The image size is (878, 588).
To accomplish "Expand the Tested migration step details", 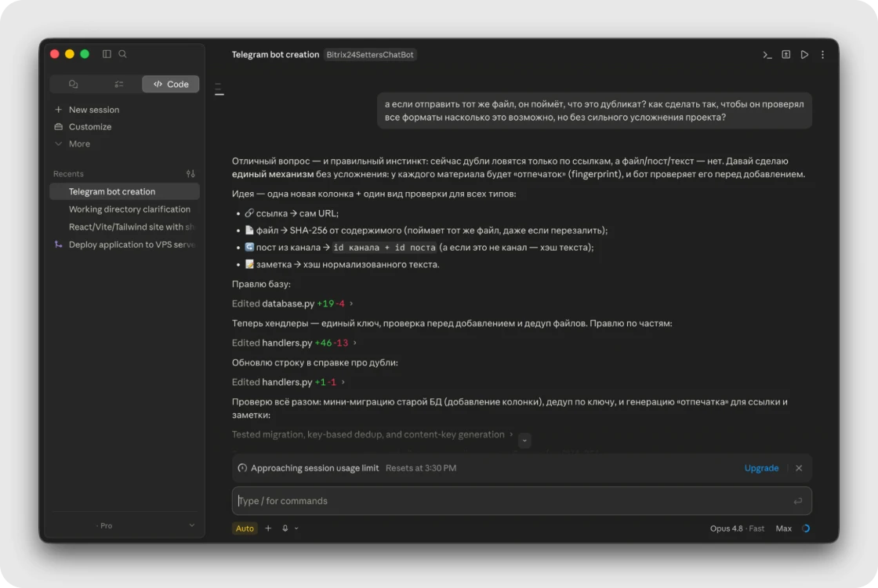I will tap(372, 434).
